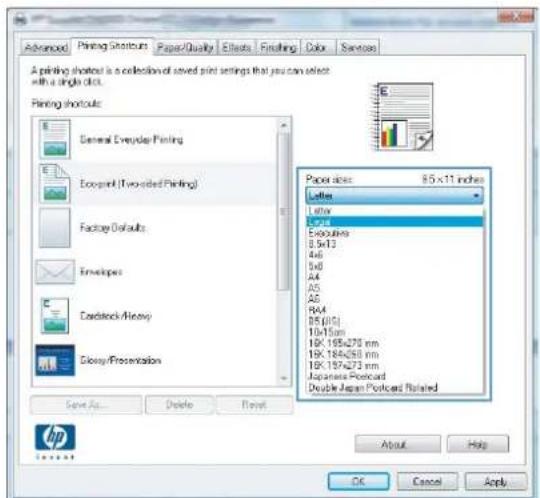
Task: Select the General Everyday Printing shortcut icon
Action: click(x=54, y=139)
